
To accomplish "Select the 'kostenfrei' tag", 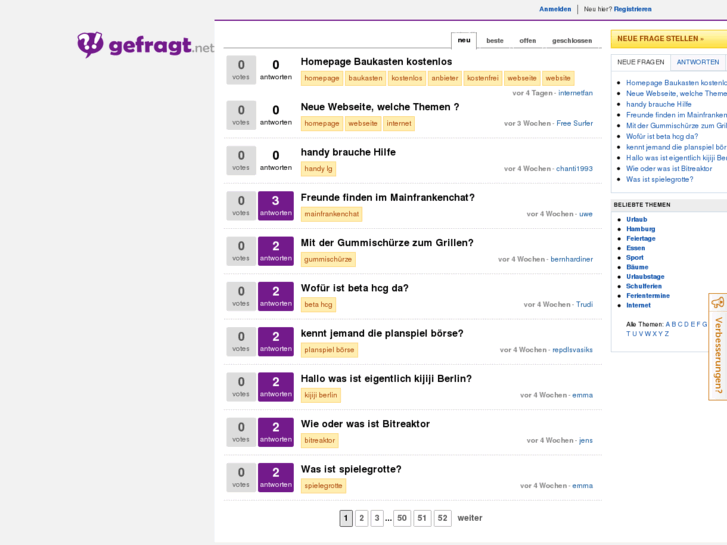I will coord(482,78).
